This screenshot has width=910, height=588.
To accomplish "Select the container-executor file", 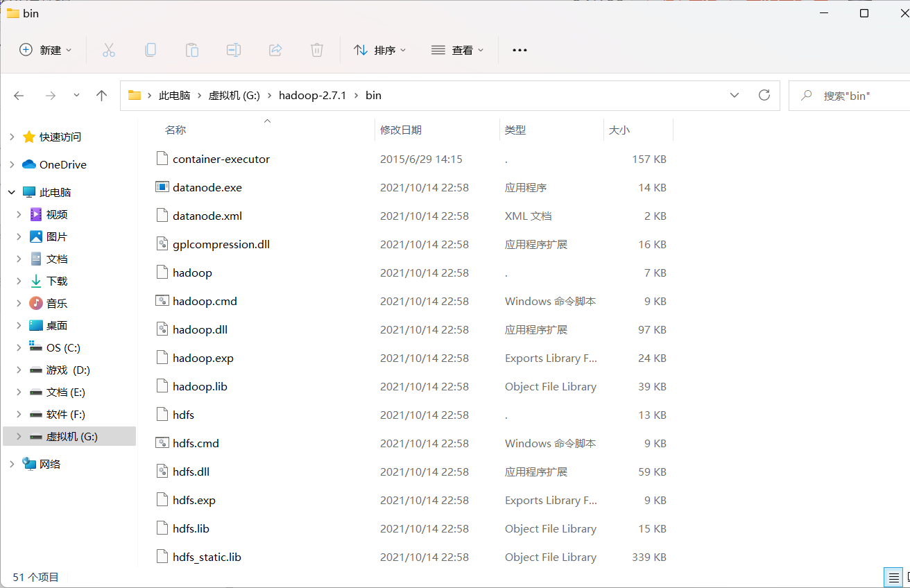I will [x=221, y=159].
